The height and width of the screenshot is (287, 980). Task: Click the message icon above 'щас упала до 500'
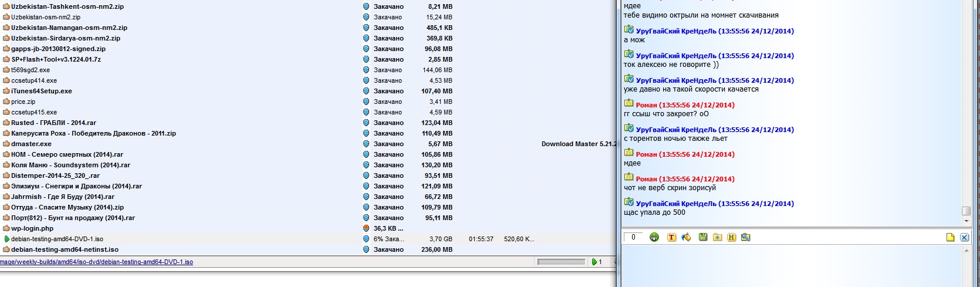628,202
